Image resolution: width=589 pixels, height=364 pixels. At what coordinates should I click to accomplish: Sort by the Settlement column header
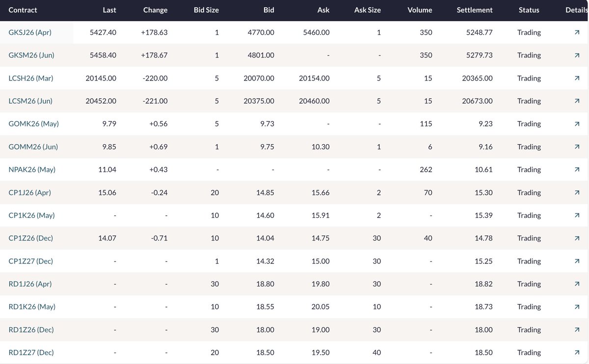(x=475, y=10)
